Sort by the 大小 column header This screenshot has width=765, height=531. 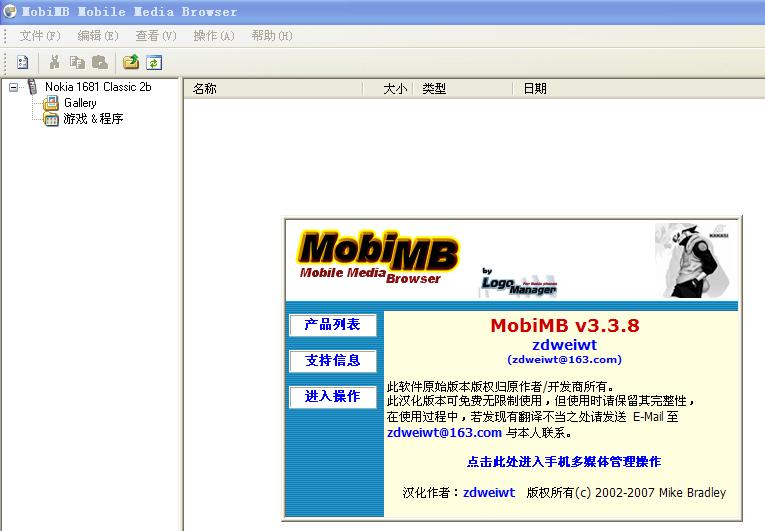click(x=388, y=89)
